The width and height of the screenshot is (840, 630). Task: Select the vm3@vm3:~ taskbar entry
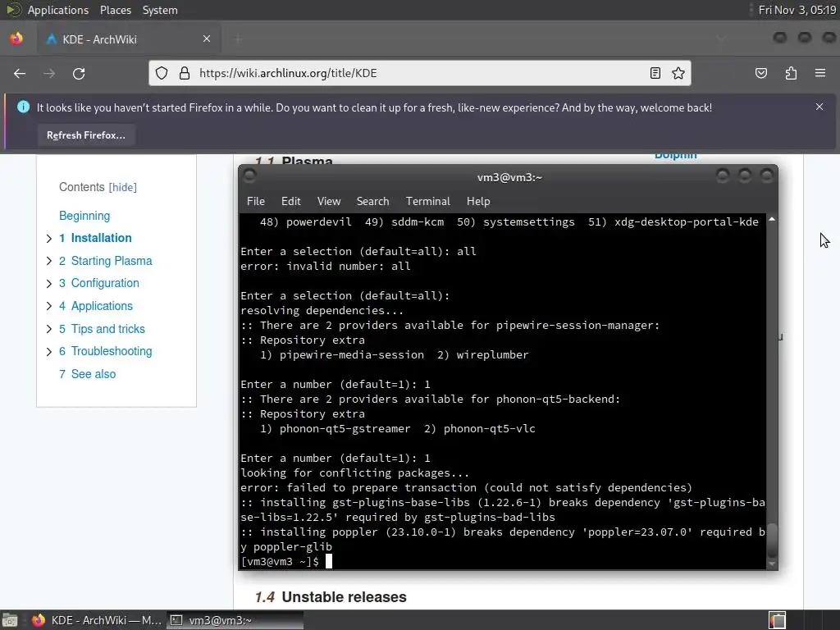235,620
